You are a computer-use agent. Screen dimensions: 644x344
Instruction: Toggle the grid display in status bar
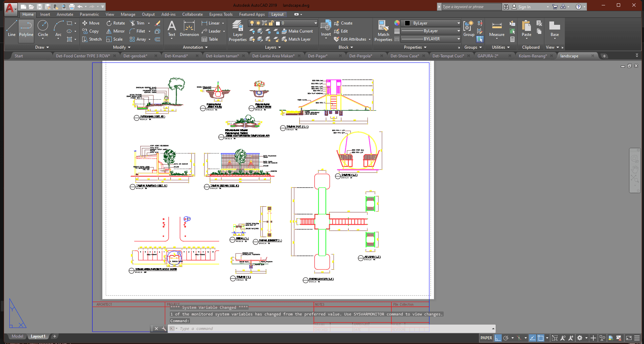point(498,338)
